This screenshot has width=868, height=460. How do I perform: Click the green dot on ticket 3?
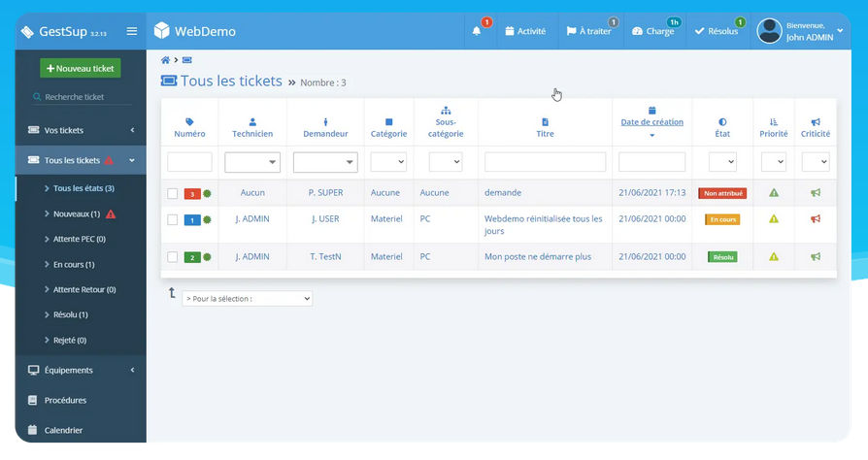[207, 193]
